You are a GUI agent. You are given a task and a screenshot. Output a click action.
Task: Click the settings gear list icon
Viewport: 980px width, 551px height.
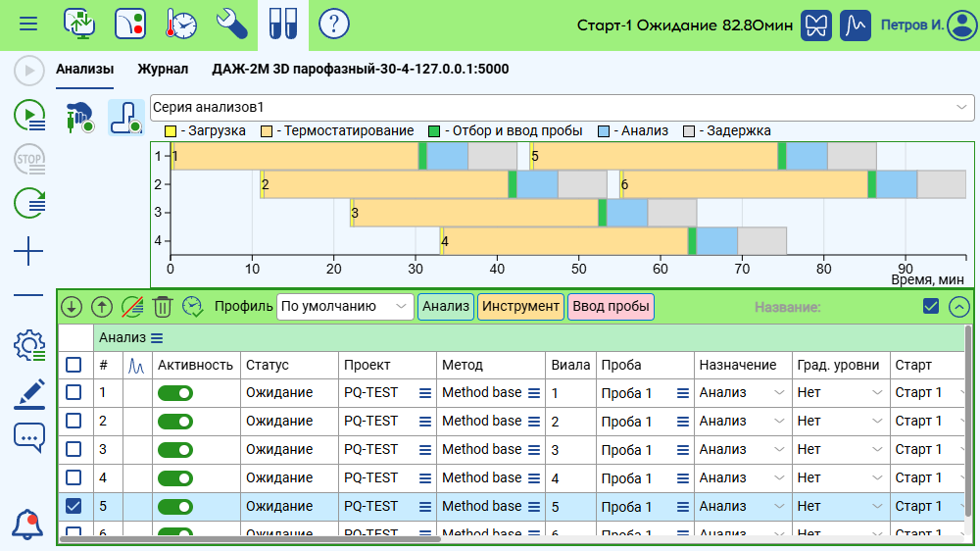click(x=29, y=345)
